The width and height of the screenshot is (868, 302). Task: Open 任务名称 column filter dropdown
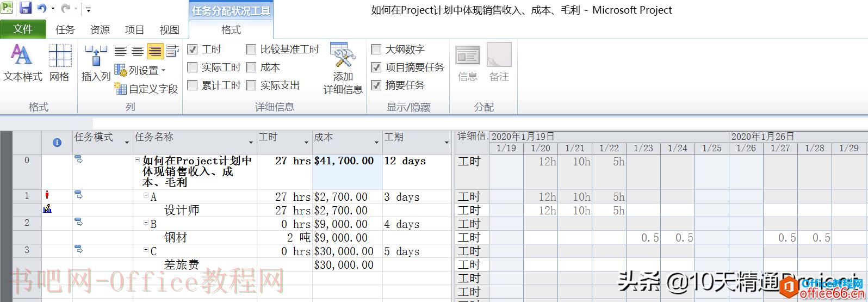coord(251,143)
